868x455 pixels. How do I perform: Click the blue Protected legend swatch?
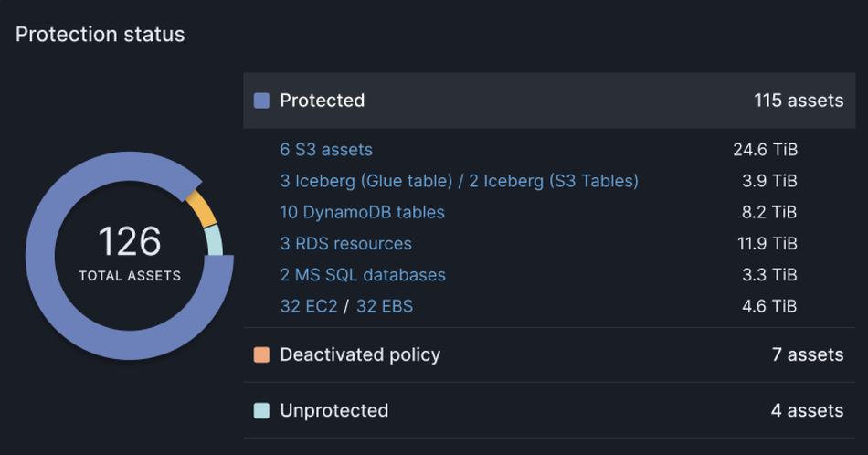pos(261,101)
